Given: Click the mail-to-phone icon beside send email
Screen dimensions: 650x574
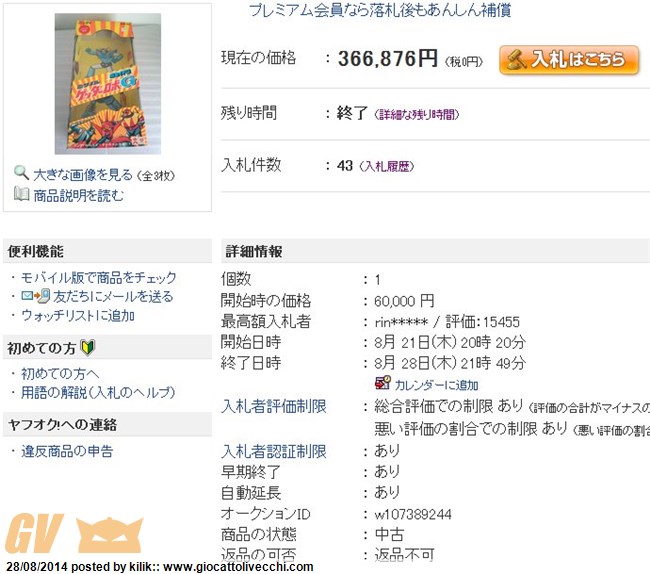Looking at the screenshot, I should (x=36, y=296).
